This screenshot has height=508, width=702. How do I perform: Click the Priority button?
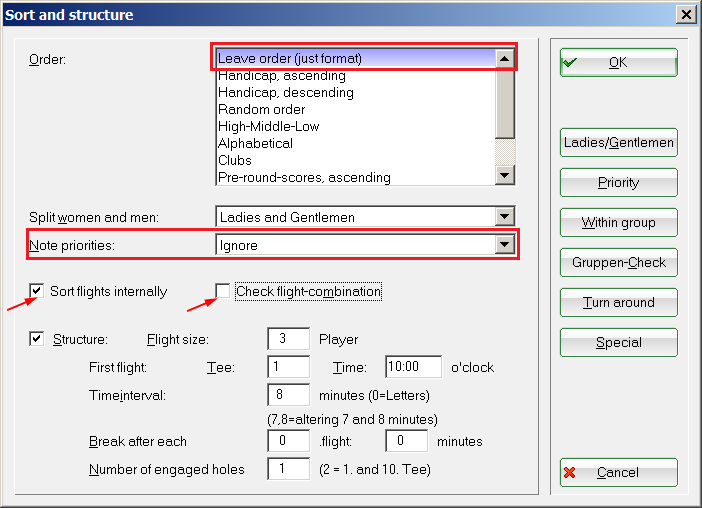618,182
